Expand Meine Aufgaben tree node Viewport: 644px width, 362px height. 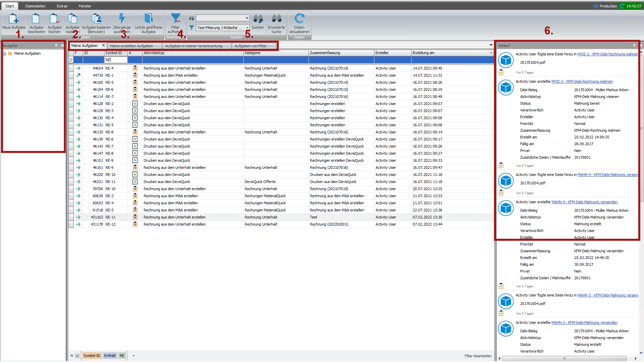pyautogui.click(x=4, y=53)
